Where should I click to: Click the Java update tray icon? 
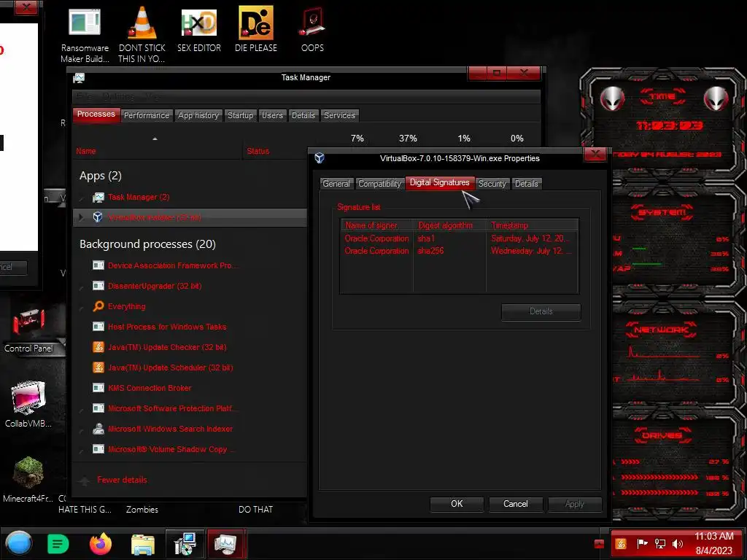click(621, 543)
